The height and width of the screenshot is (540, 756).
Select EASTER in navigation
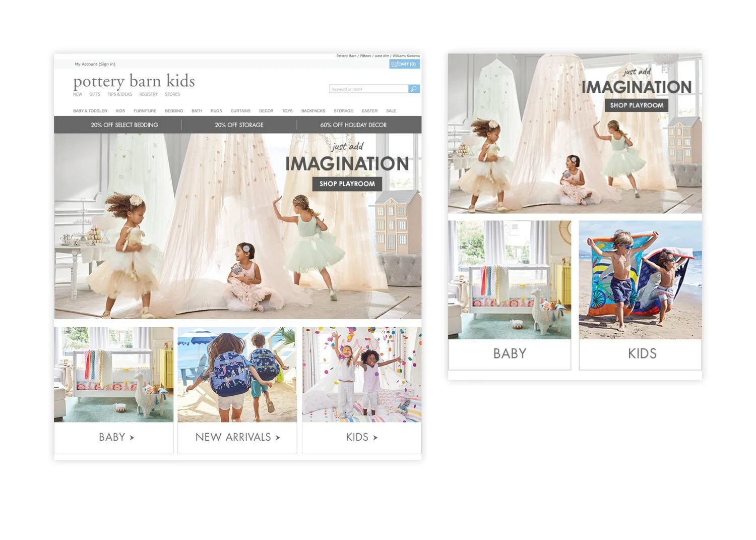pyautogui.click(x=369, y=111)
